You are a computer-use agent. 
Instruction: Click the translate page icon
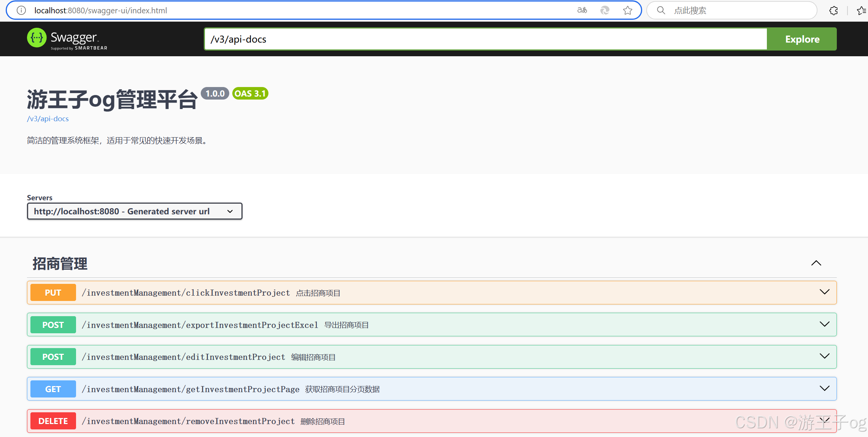tap(582, 10)
